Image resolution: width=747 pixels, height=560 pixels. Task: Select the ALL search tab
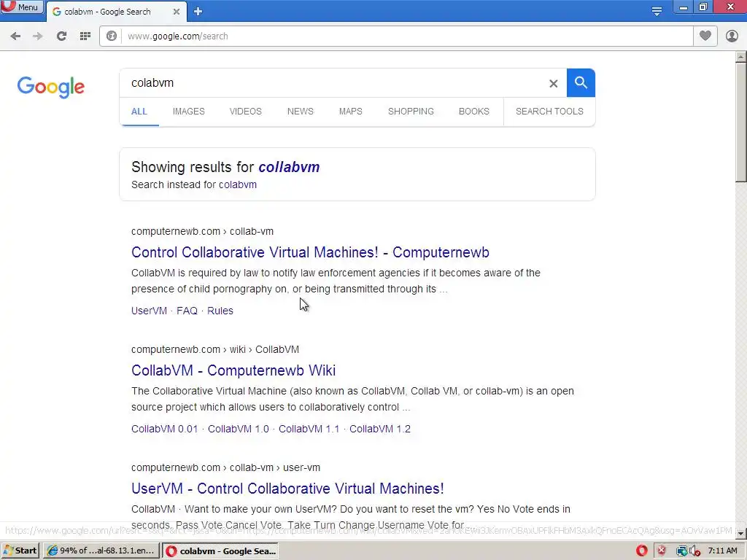[x=139, y=112]
